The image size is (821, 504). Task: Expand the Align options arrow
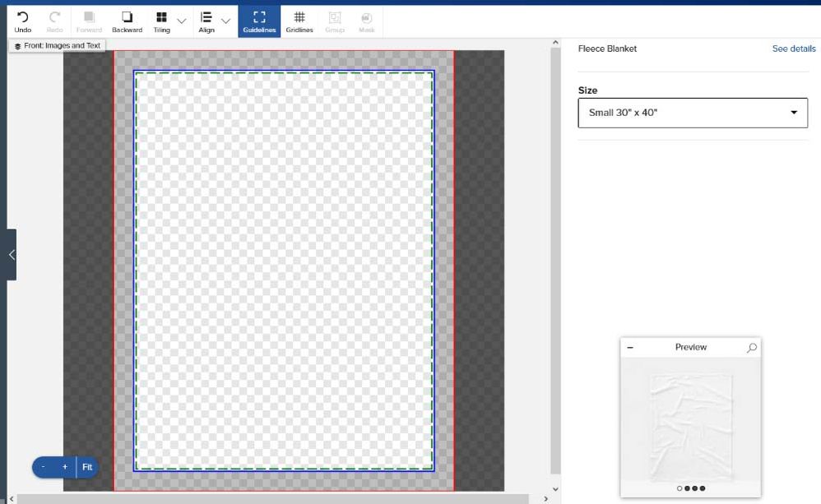tap(225, 21)
